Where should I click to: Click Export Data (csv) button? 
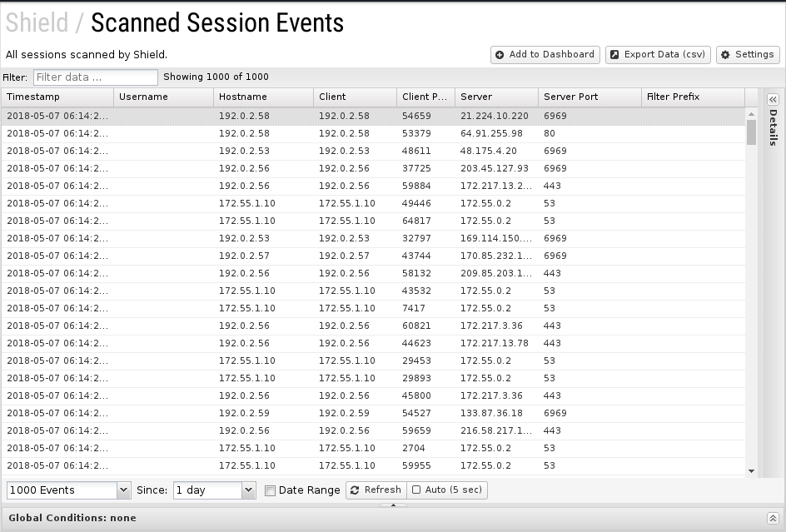[x=658, y=55]
